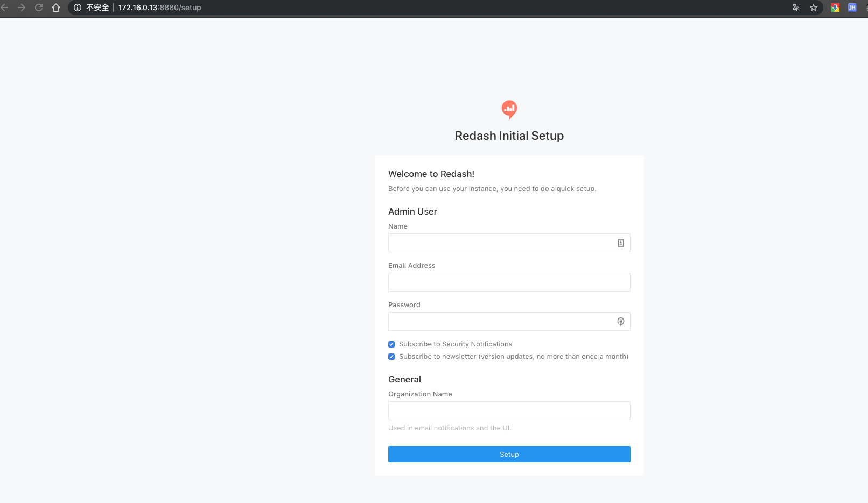Focus the Name input field
This screenshot has width=868, height=503.
point(509,243)
